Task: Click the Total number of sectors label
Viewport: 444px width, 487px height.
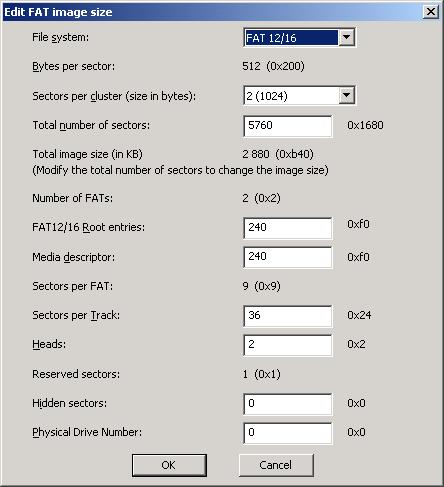Action: point(91,125)
